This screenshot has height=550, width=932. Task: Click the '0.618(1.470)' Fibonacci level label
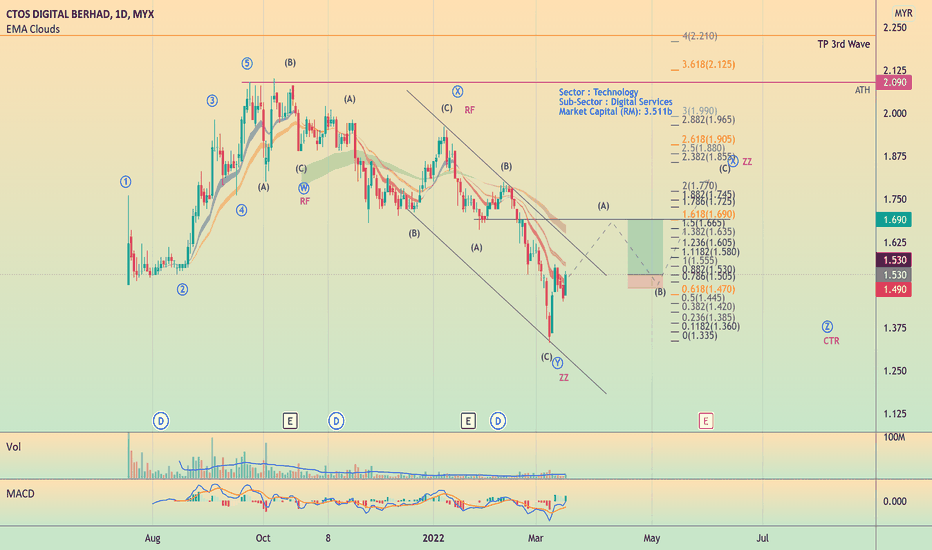[x=708, y=289]
